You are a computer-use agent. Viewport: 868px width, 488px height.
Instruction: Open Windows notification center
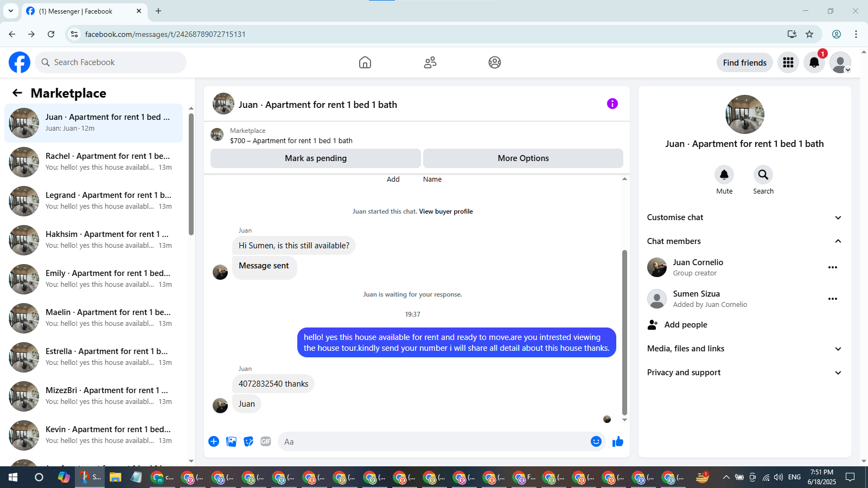click(x=850, y=477)
